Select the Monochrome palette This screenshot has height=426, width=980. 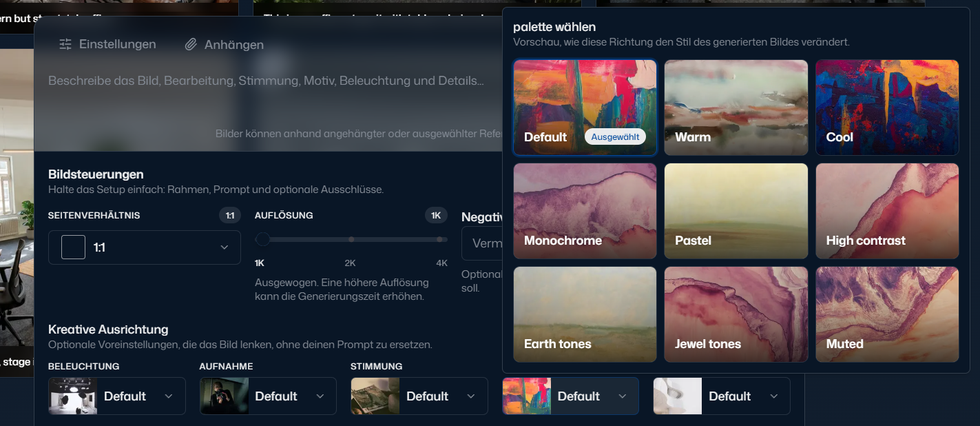click(x=585, y=211)
